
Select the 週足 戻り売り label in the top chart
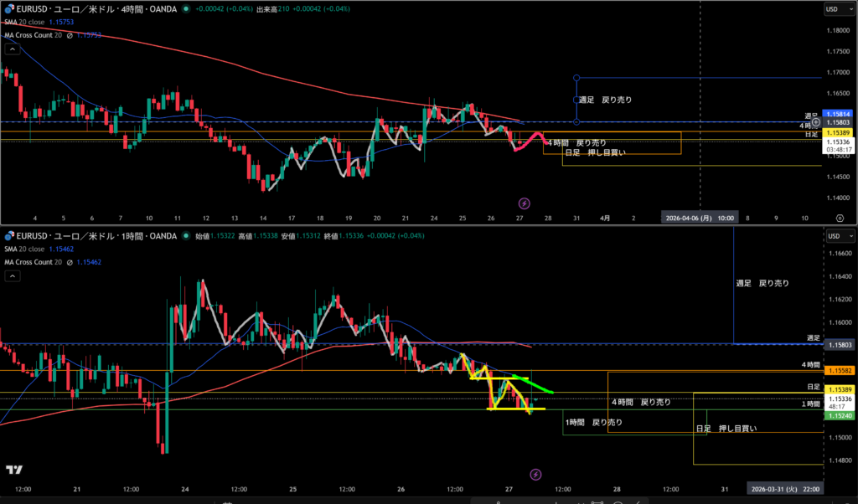tap(605, 100)
